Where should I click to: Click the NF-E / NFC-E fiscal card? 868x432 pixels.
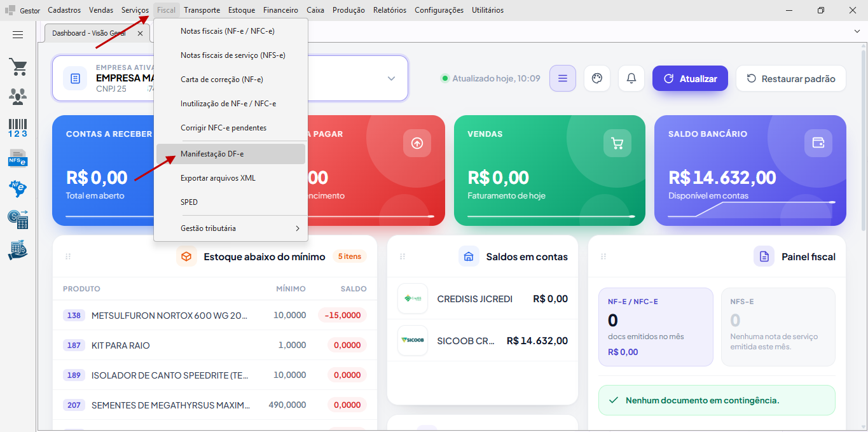click(656, 327)
